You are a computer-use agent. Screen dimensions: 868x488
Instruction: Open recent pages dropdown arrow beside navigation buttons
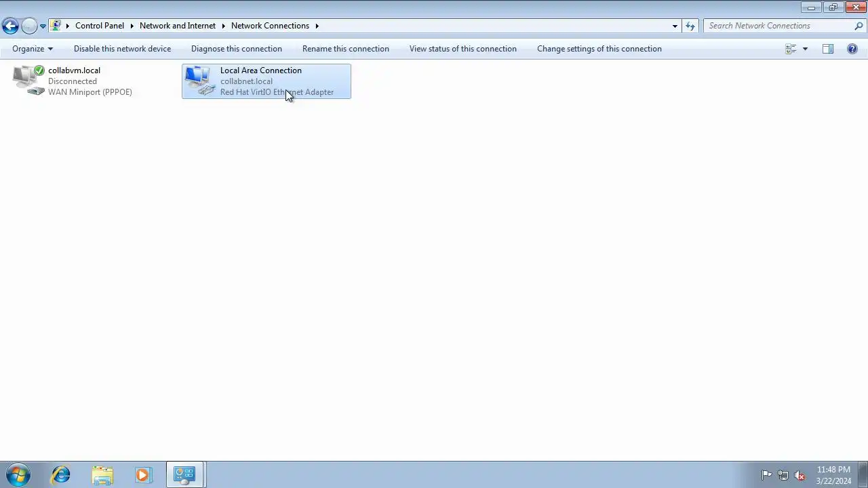(43, 26)
